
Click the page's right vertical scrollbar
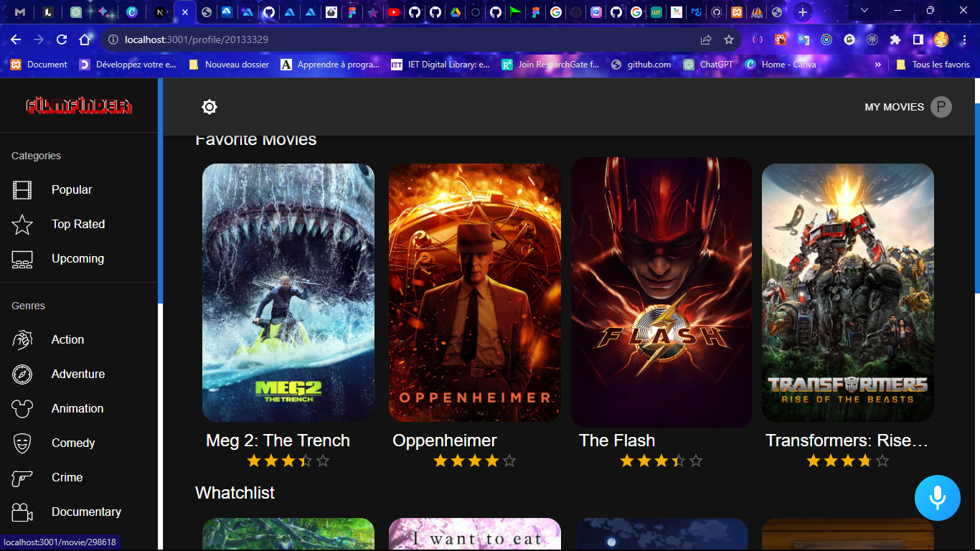click(977, 198)
